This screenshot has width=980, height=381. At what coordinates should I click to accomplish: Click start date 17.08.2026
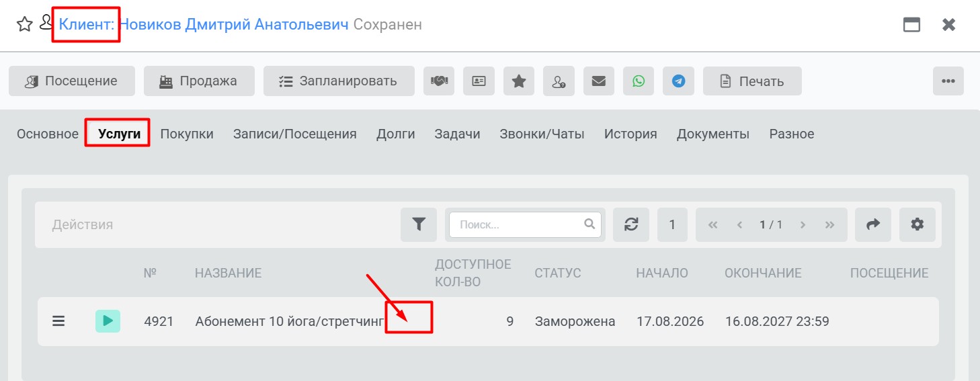coord(670,321)
